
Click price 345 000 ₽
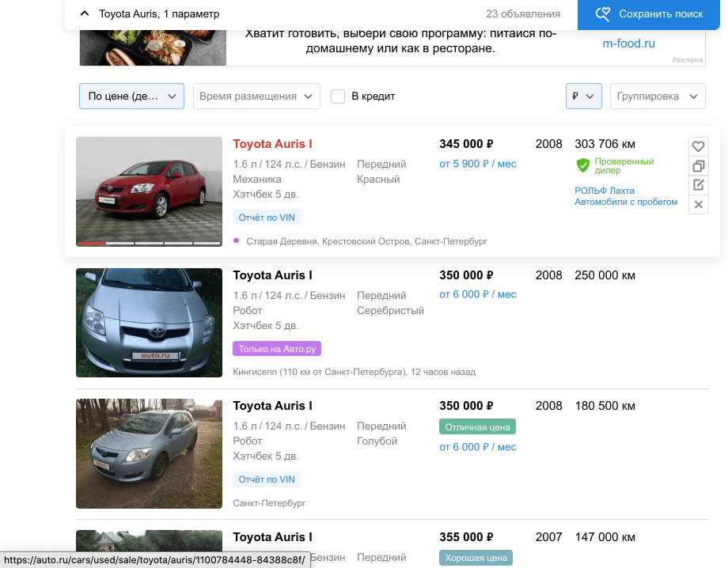click(x=466, y=144)
